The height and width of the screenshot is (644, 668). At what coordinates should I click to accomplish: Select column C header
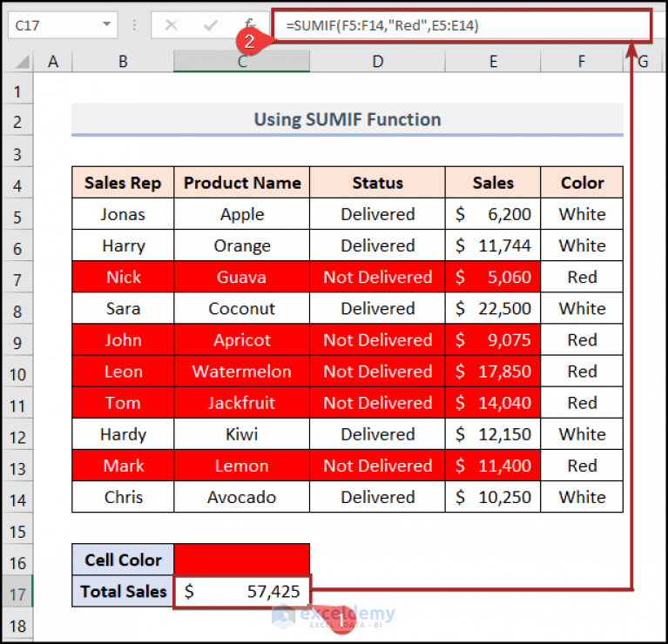(x=241, y=62)
